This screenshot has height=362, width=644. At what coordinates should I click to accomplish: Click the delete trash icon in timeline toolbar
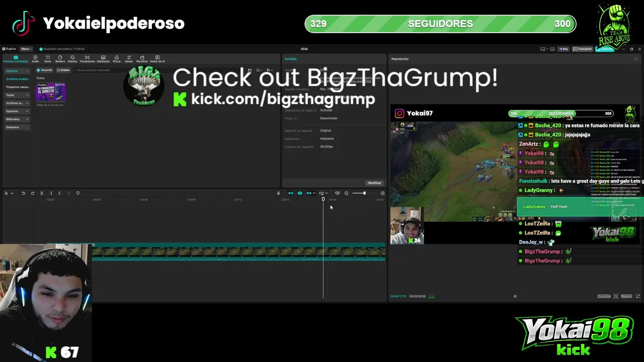(x=69, y=193)
